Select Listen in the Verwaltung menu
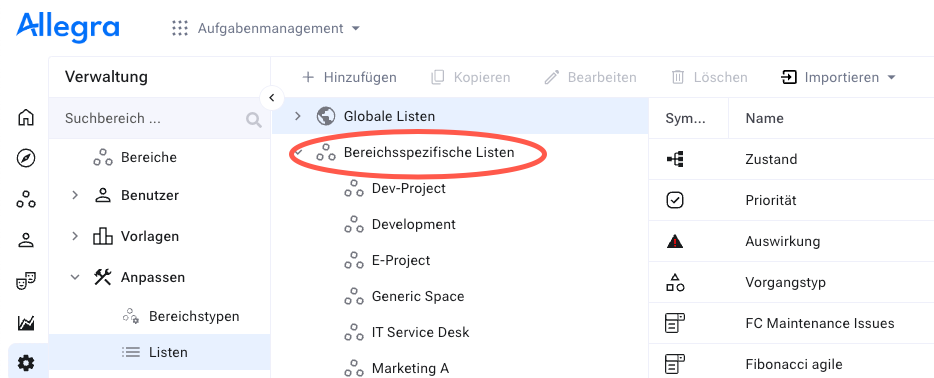 pyautogui.click(x=160, y=352)
